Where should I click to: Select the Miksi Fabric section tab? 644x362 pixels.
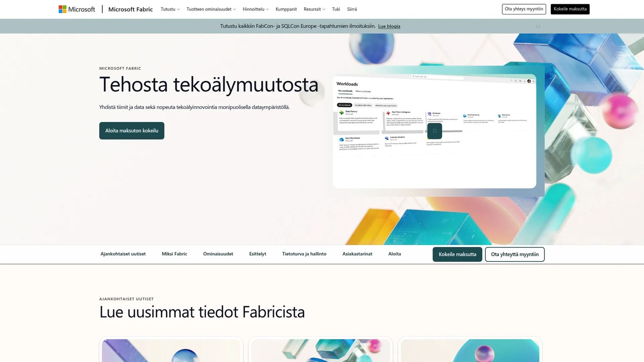coord(174,254)
